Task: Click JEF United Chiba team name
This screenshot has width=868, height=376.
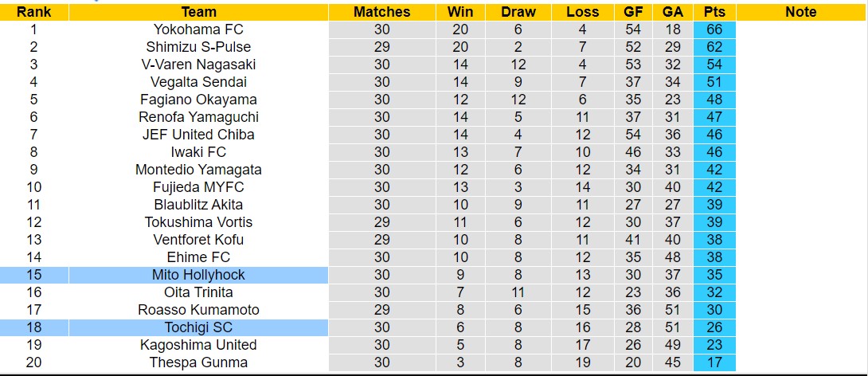Action: (x=198, y=135)
